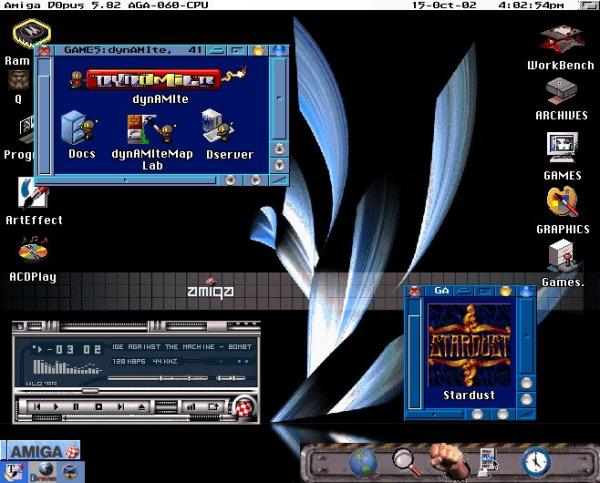Click the zoom gadget in Stardust window
This screenshot has height=483, width=600.
pos(485,291)
